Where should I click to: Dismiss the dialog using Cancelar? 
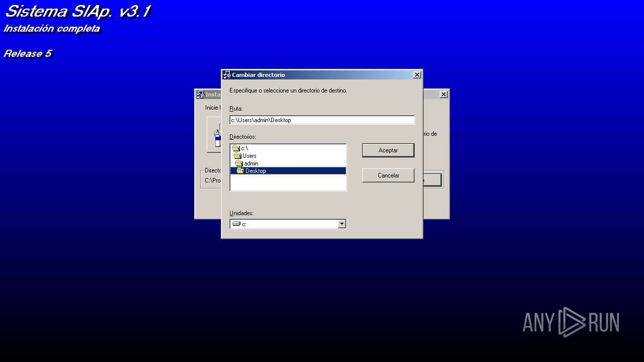388,175
